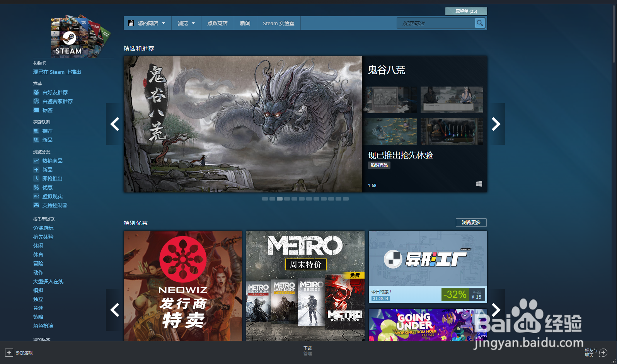The width and height of the screenshot is (617, 364).
Task: Open 虚拟现实 category link
Action: click(53, 196)
